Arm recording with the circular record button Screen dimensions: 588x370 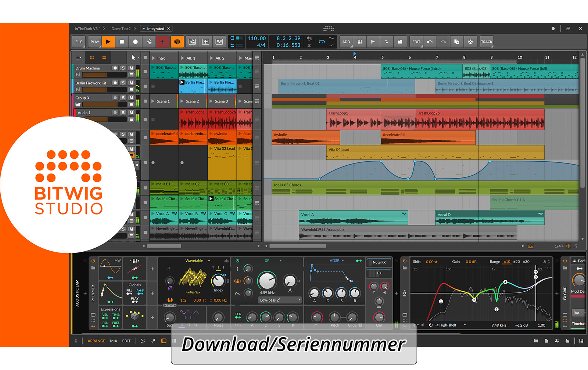click(135, 42)
